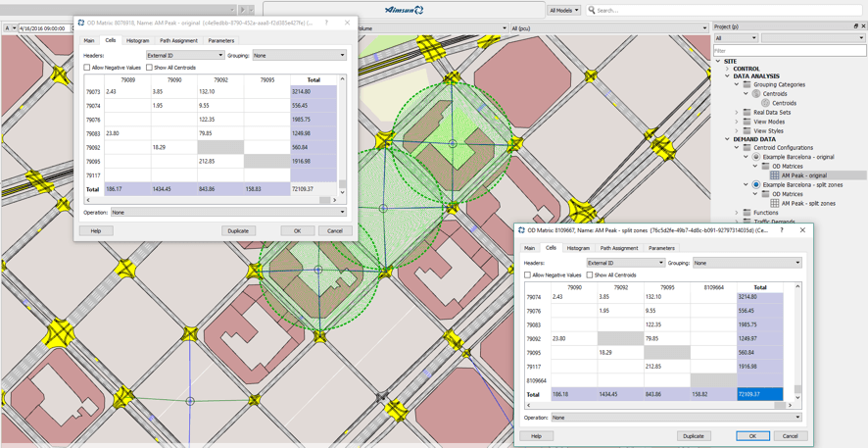Enable Show All Centroids in original matrix dialog
868x448 pixels.
150,67
